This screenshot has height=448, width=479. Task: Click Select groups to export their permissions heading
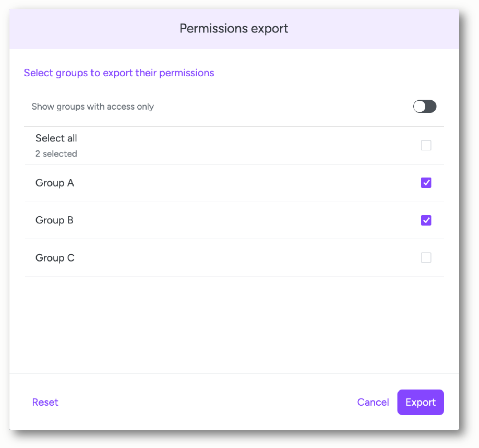coord(119,73)
